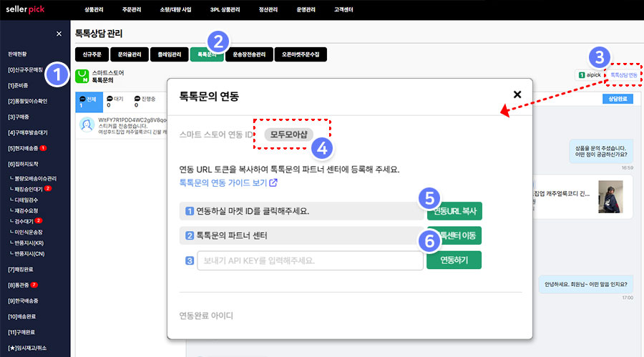This screenshot has height=357, width=644.
Task: Close the 톡톡문의 연동 dialog
Action: tap(517, 94)
